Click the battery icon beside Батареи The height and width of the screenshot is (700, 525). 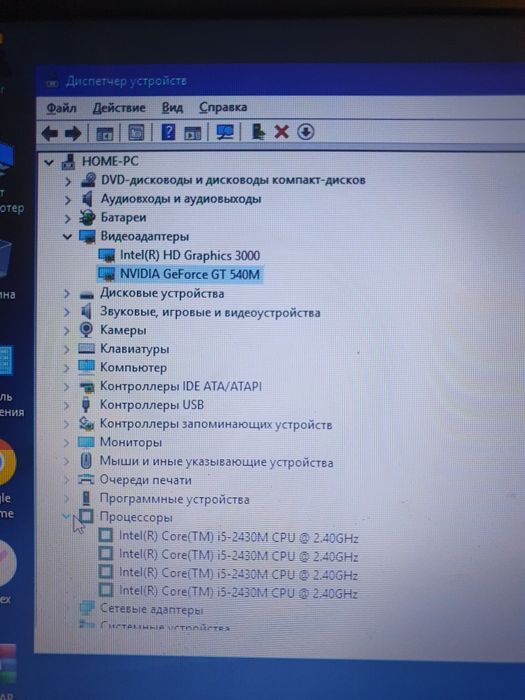pyautogui.click(x=87, y=218)
